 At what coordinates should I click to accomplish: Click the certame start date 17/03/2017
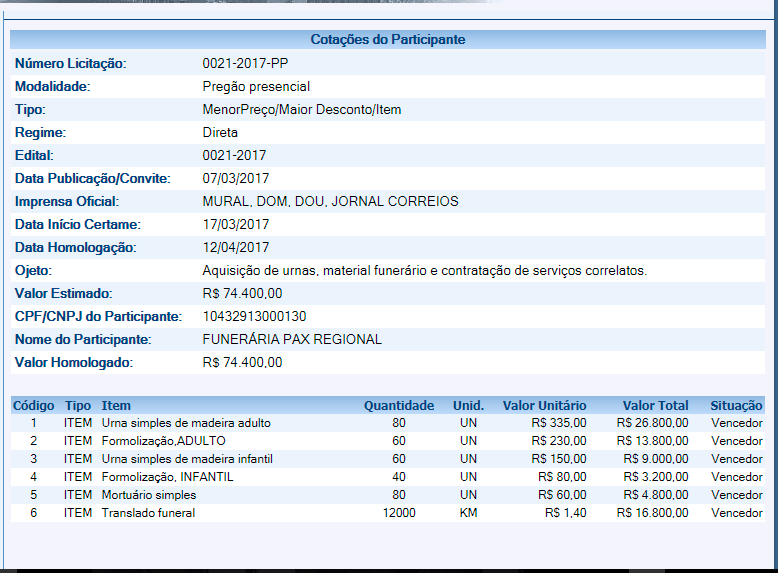click(236, 224)
